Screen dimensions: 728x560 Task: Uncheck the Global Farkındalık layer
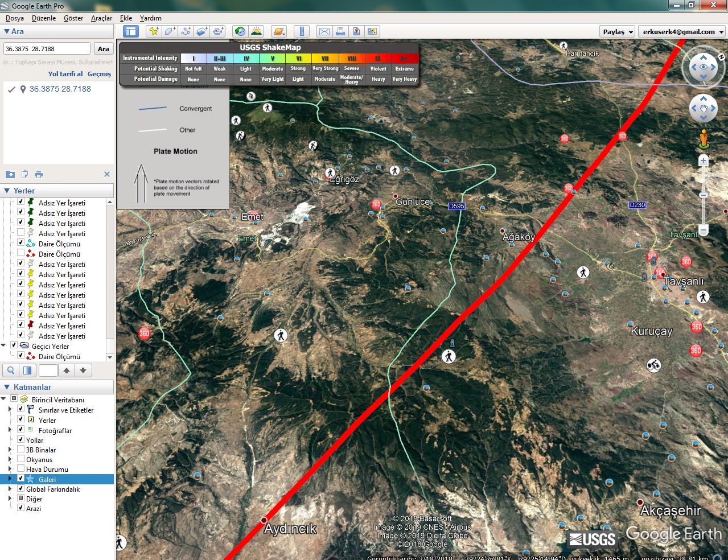click(20, 489)
